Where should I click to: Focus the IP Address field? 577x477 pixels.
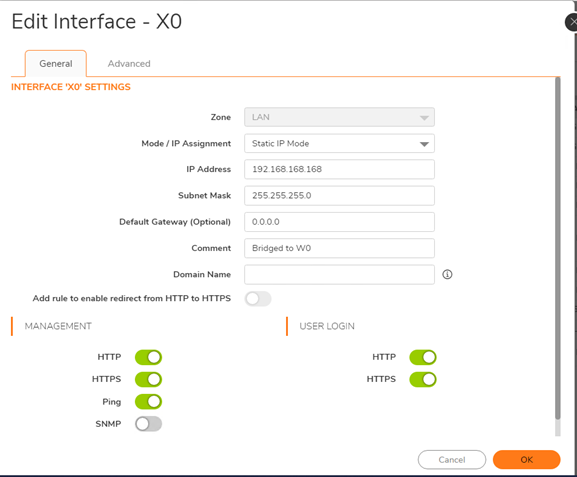pyautogui.click(x=339, y=169)
